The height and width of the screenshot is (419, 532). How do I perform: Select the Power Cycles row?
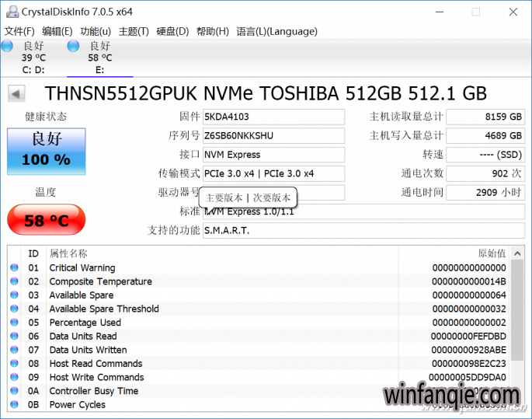pos(259,404)
